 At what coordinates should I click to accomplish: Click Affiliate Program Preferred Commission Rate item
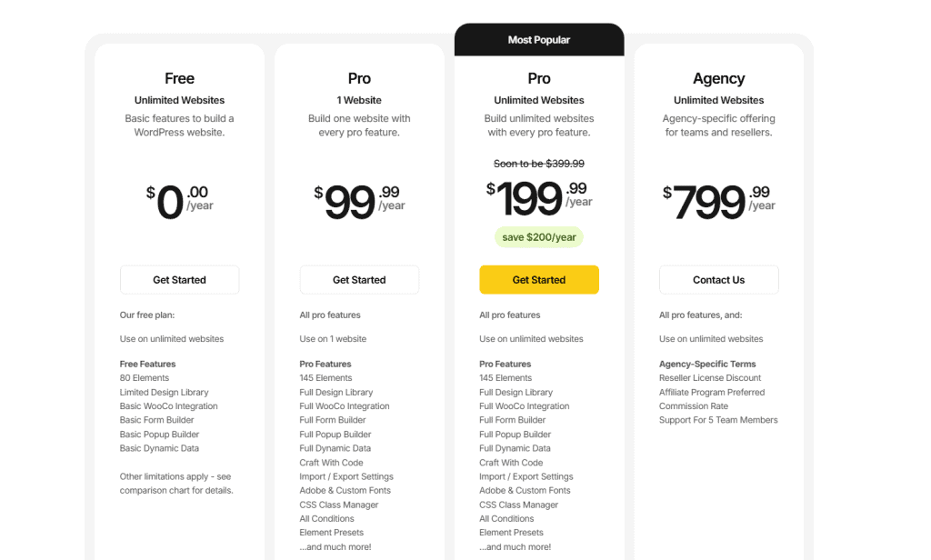coord(712,399)
